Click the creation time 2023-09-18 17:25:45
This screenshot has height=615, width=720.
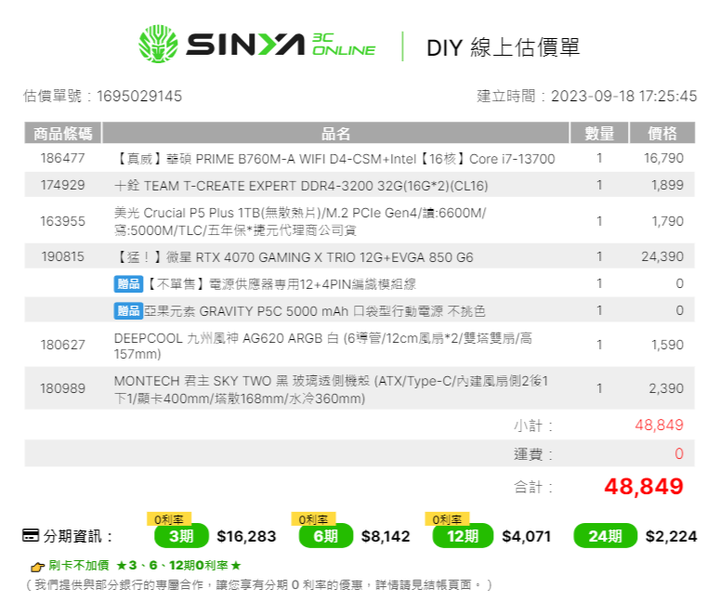click(624, 96)
